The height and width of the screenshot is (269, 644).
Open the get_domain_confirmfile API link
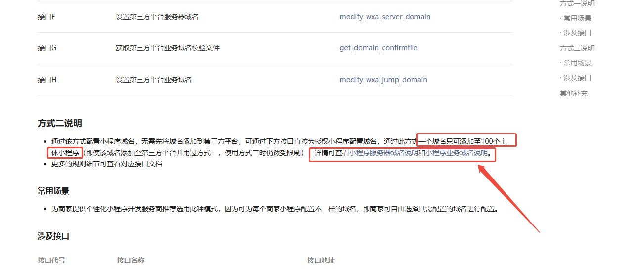point(378,48)
